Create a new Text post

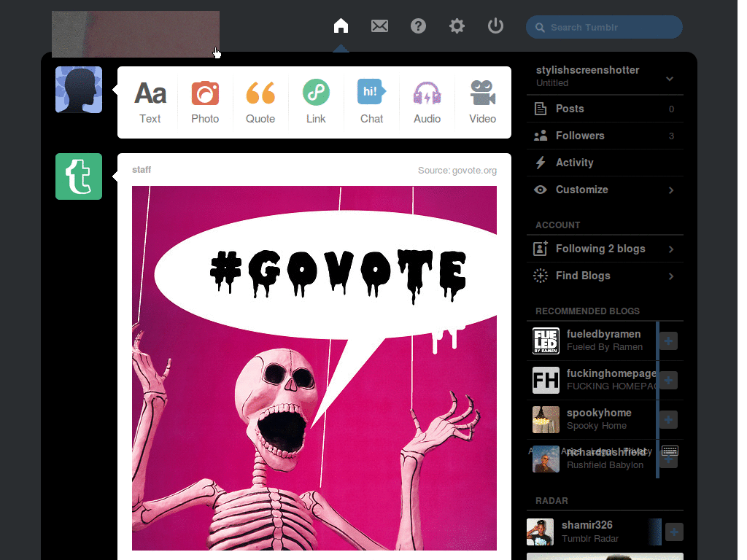click(150, 102)
